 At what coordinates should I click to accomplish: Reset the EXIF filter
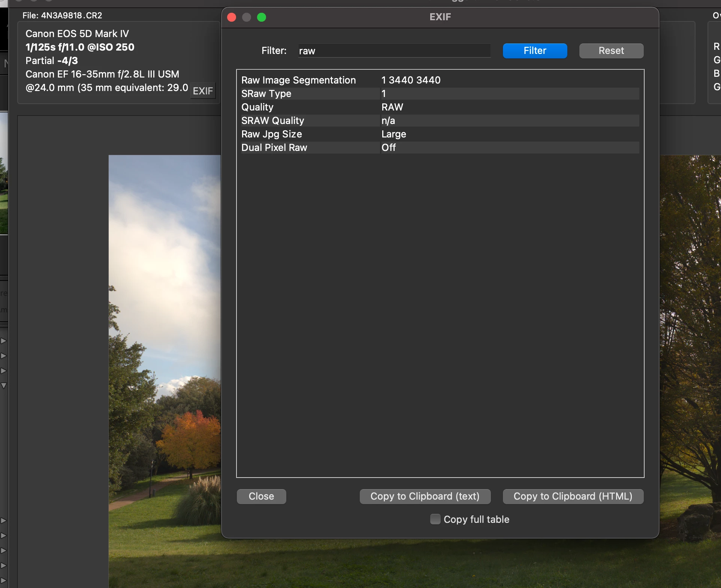pyautogui.click(x=611, y=51)
